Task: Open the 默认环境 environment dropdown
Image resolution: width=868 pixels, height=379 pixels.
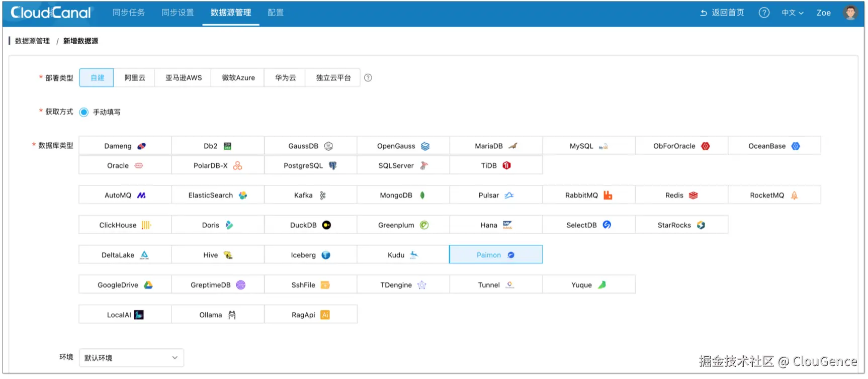Action: (131, 358)
